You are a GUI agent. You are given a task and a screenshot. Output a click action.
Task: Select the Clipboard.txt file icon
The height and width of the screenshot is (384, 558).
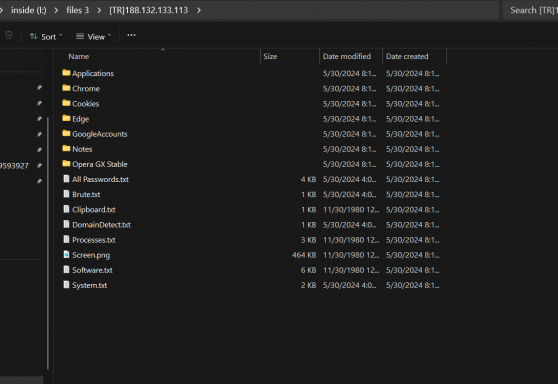point(66,209)
